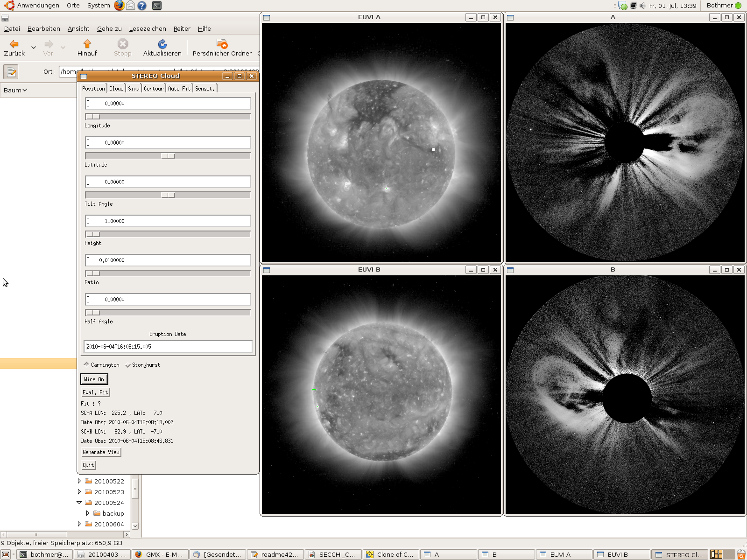747x560 pixels.
Task: Click the Longitude value input field
Action: [168, 103]
